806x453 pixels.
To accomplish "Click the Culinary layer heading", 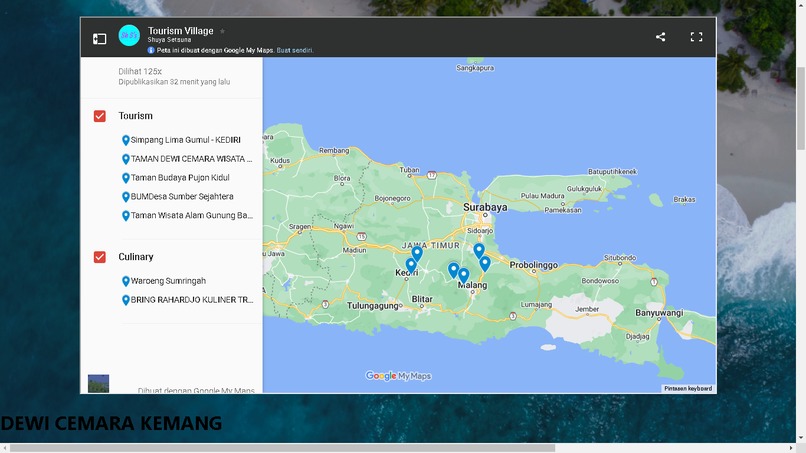I will click(x=136, y=257).
